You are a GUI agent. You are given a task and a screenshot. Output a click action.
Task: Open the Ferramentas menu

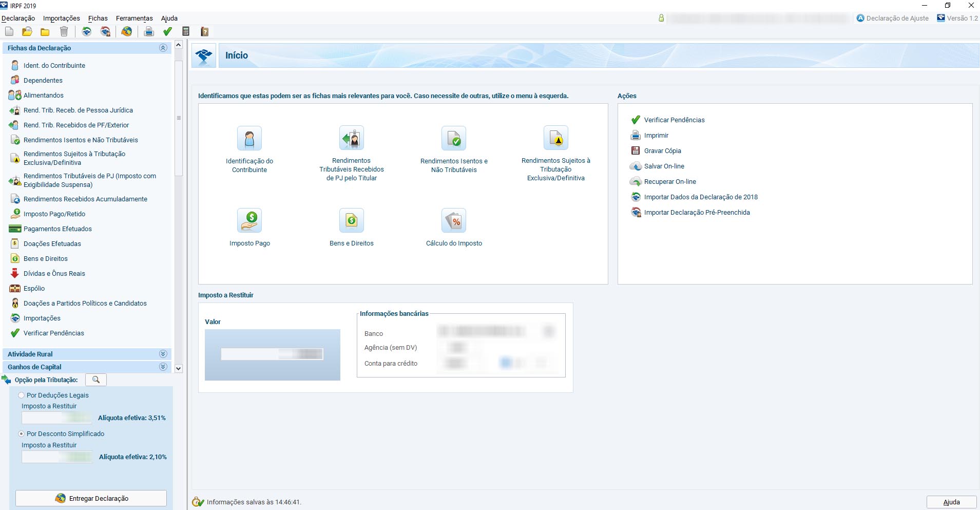click(x=134, y=18)
